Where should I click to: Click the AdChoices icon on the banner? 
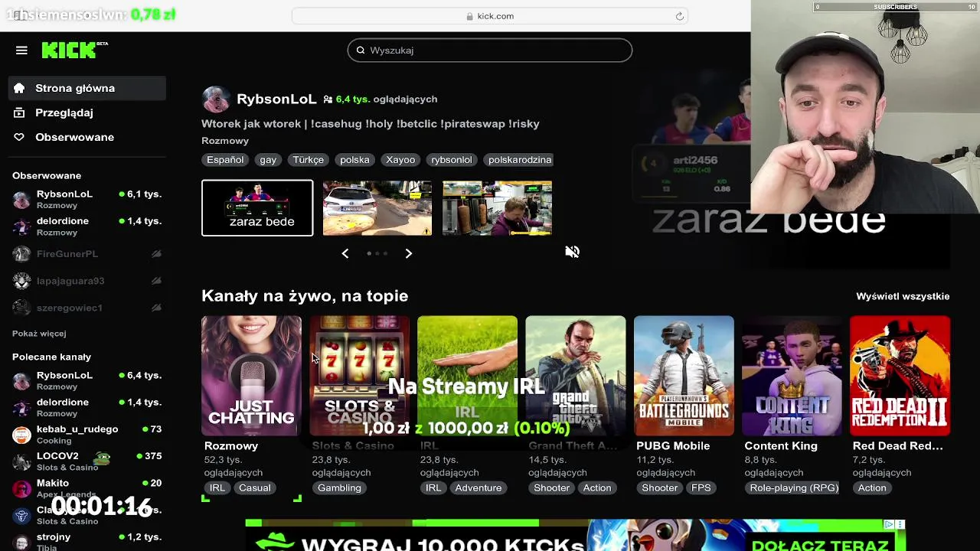pos(889,524)
